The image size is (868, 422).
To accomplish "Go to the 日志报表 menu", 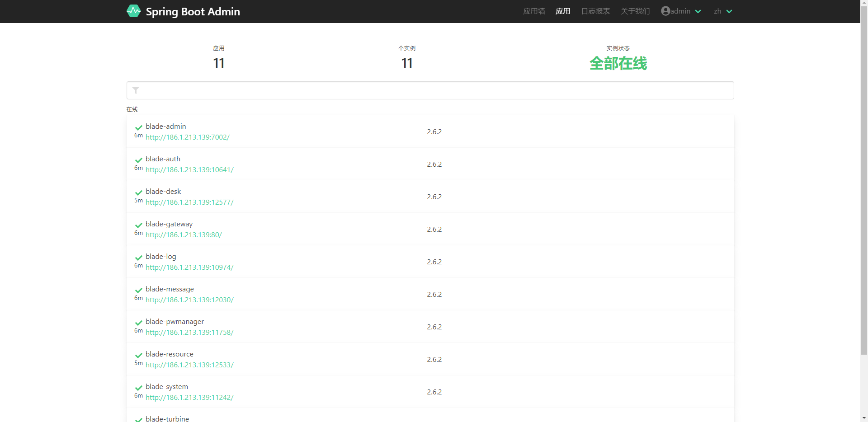I will point(595,11).
